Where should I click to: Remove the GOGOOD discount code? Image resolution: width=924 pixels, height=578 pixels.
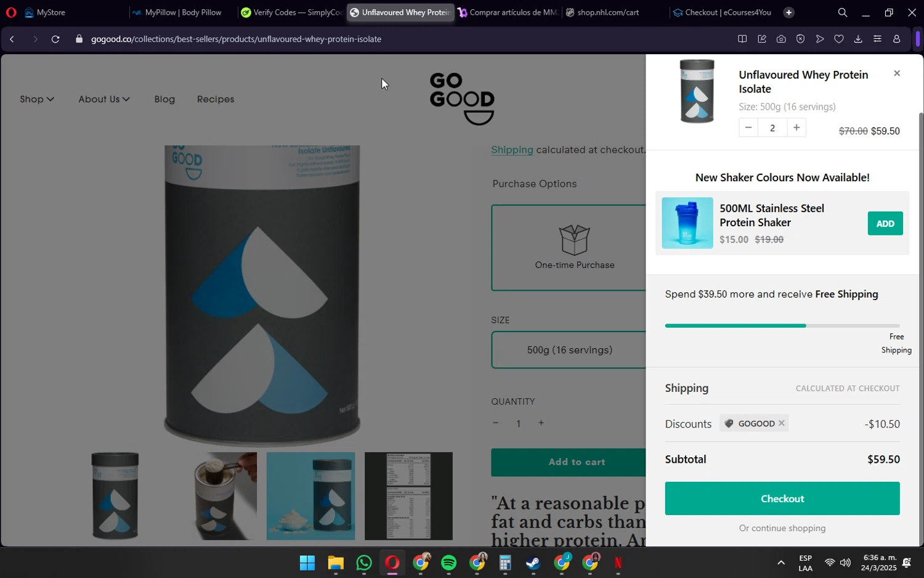(781, 423)
